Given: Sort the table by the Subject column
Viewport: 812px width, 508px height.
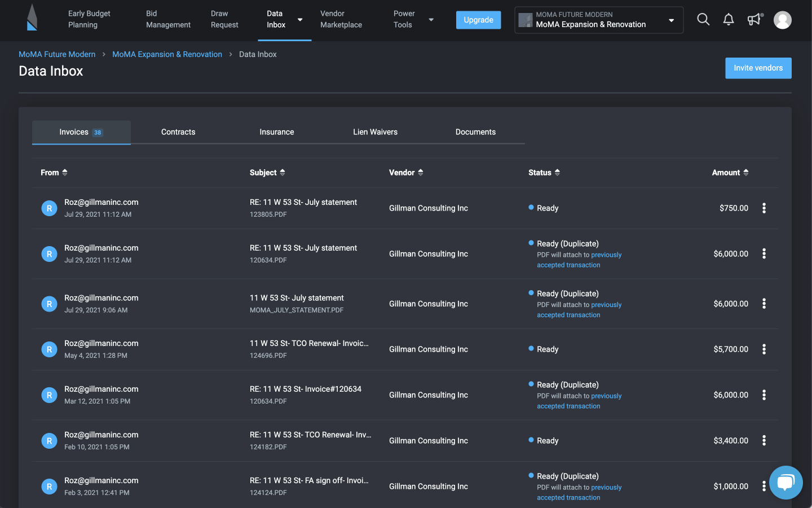Looking at the screenshot, I should (x=267, y=173).
